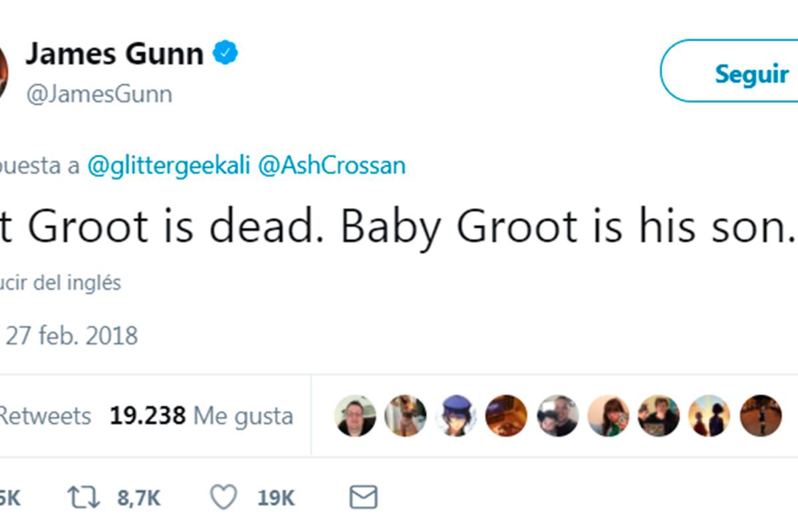This screenshot has height=532, width=798.
Task: Toggle following by pressing Seguir
Action: click(x=750, y=75)
